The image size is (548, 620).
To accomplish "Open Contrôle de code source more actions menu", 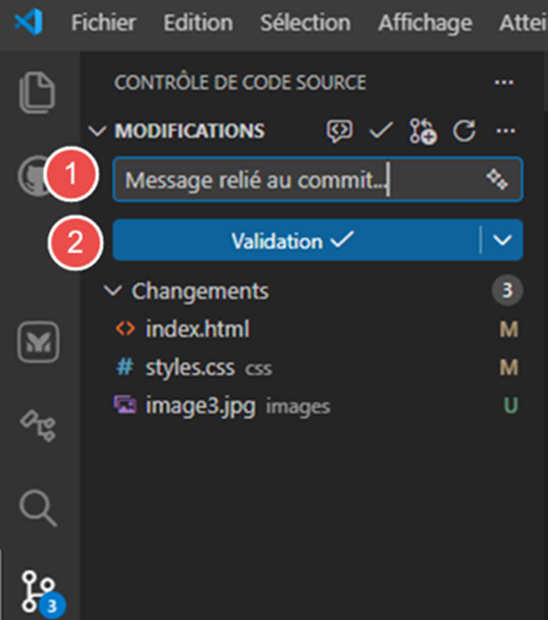I will click(504, 83).
